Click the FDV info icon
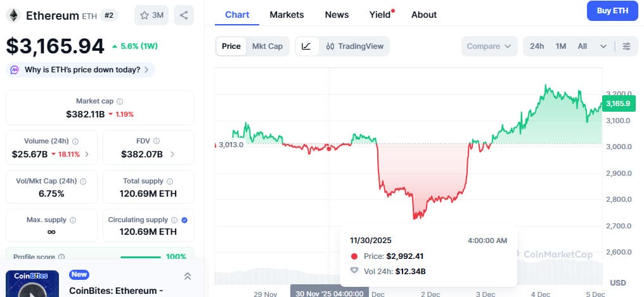 coord(157,142)
